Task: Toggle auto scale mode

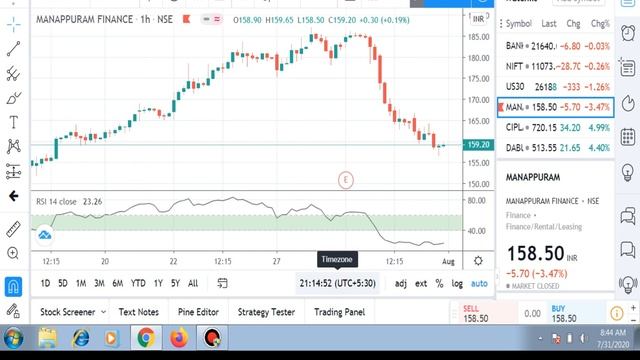Action: click(479, 283)
